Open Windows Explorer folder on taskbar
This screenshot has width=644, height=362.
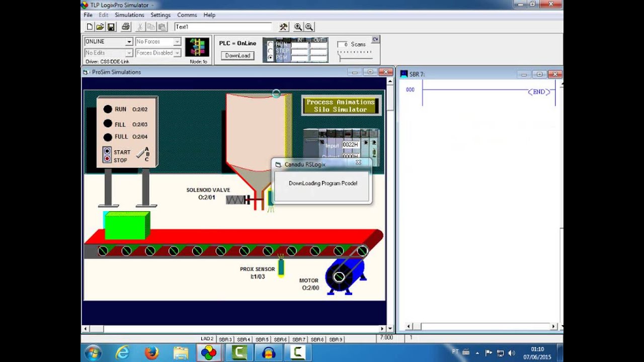coord(181,353)
